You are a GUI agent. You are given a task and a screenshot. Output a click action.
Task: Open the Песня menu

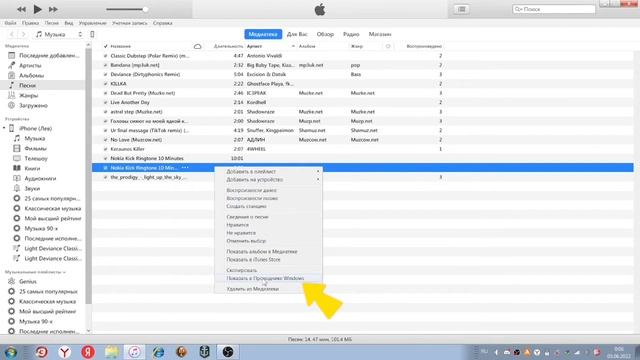[52, 23]
